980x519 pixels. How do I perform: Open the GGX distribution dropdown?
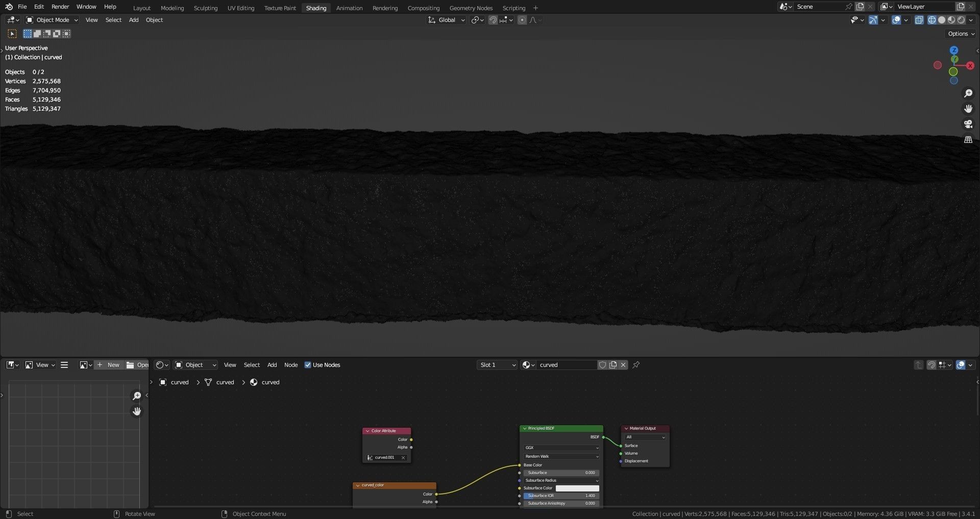point(561,448)
